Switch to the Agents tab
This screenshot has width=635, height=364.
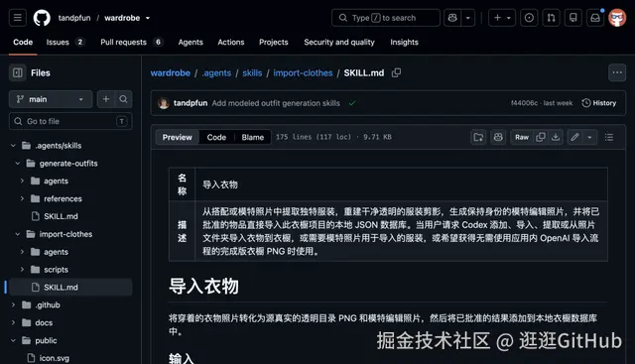190,42
